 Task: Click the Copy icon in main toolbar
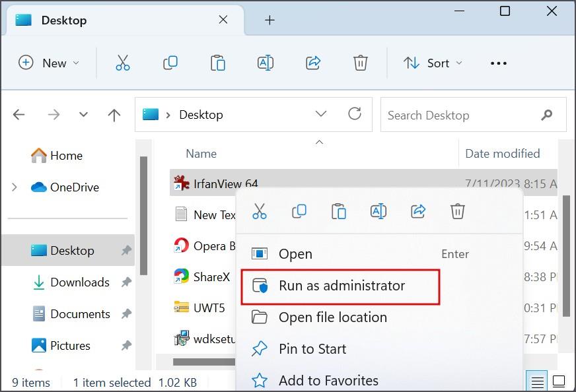[170, 63]
